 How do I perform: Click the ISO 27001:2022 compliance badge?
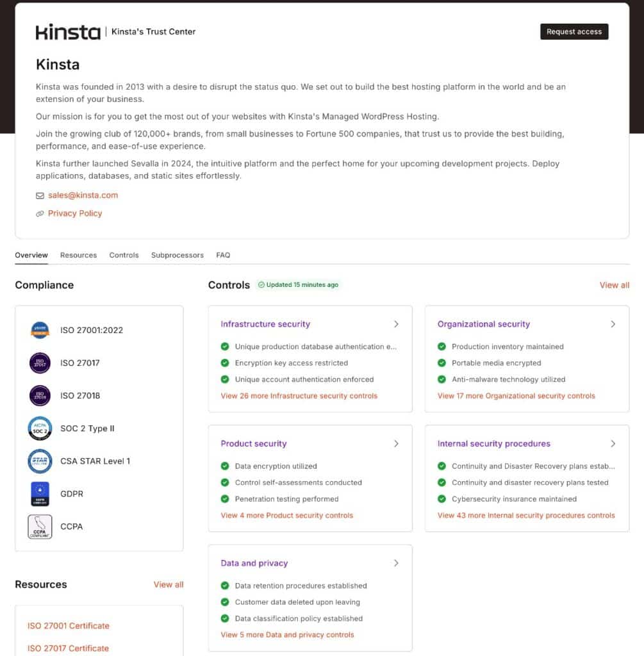pyautogui.click(x=40, y=330)
